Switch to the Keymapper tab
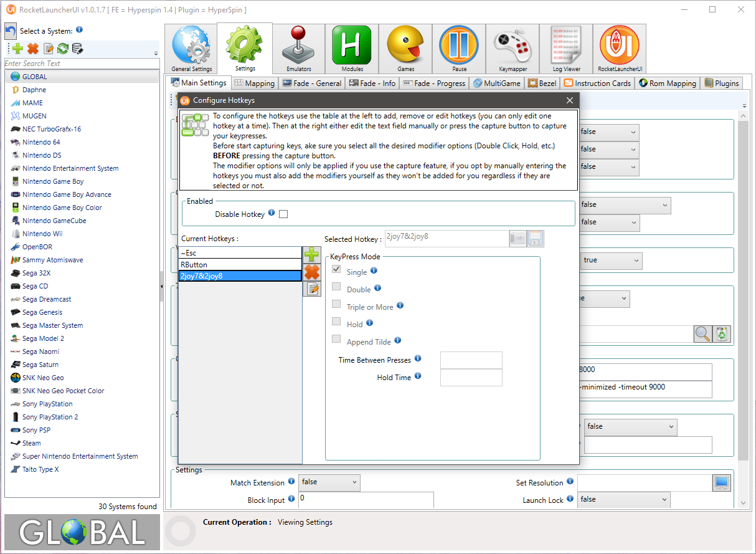The width and height of the screenshot is (756, 554). click(x=513, y=49)
